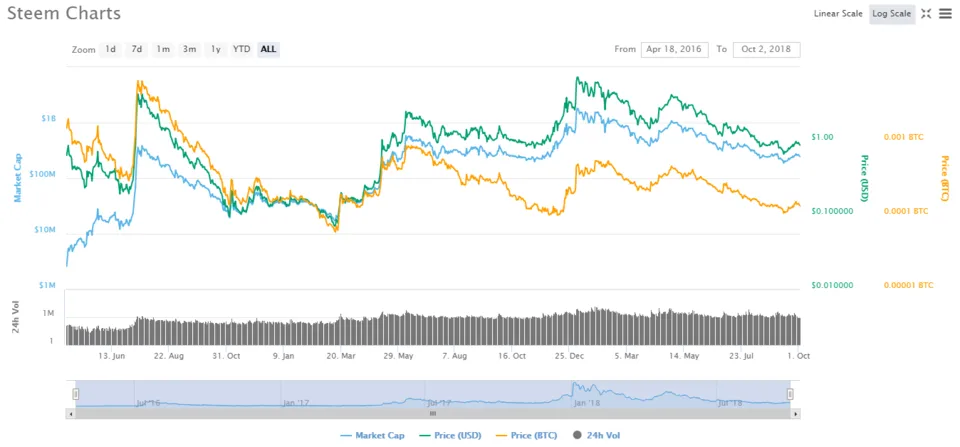Viewport: 960px width, 447px height.
Task: Switch chart to Log Scale
Action: [x=891, y=13]
